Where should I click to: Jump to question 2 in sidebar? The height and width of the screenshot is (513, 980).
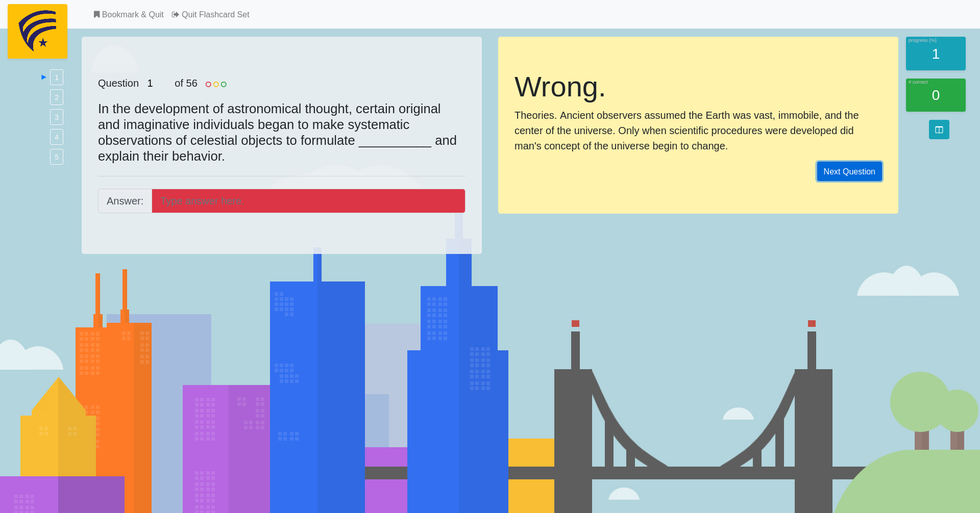point(57,97)
